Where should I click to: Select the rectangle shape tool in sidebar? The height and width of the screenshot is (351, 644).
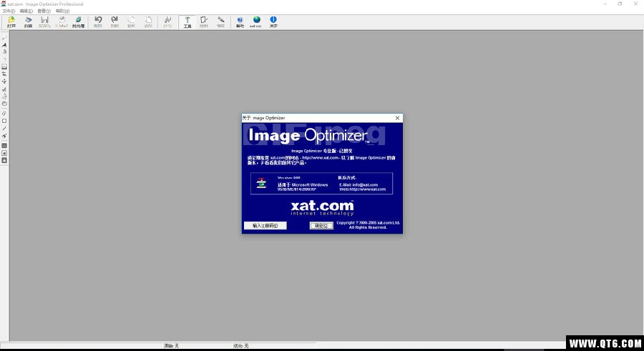4,121
